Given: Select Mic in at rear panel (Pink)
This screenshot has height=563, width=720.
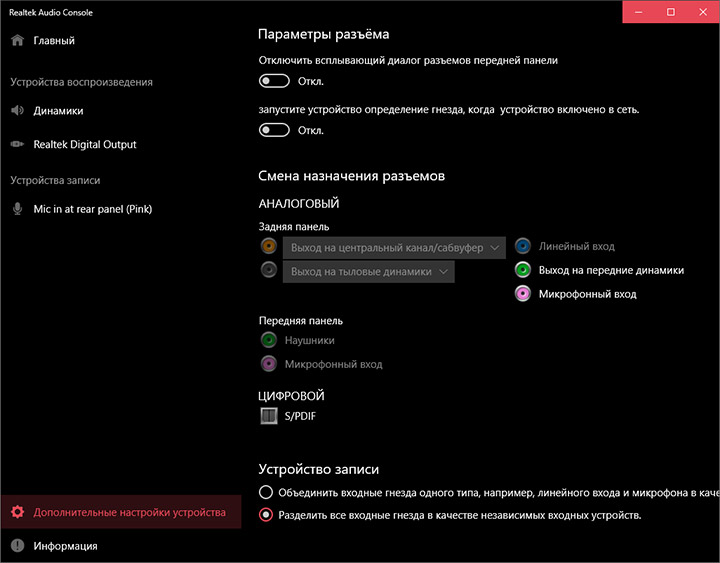Looking at the screenshot, I should point(92,209).
